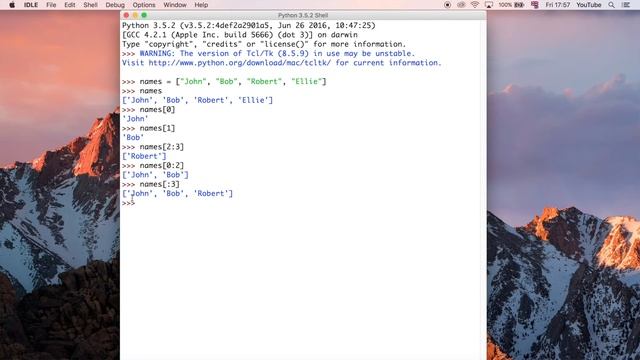The height and width of the screenshot is (360, 640).
Task: Click the YouTube user name menu
Action: coord(589,5)
